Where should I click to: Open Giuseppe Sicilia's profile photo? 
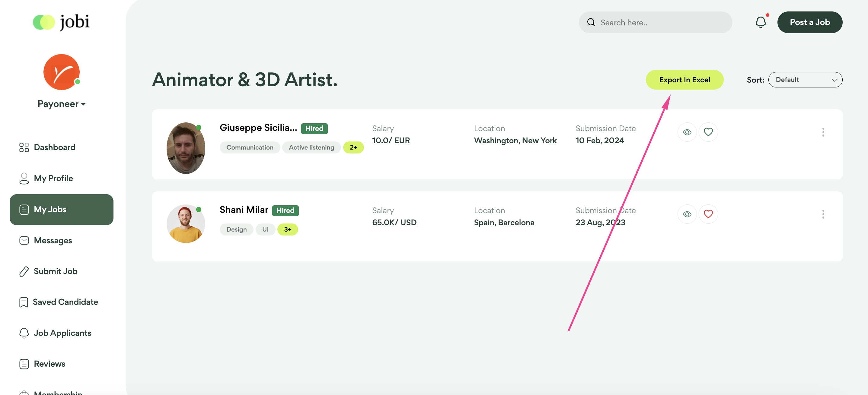tap(186, 148)
